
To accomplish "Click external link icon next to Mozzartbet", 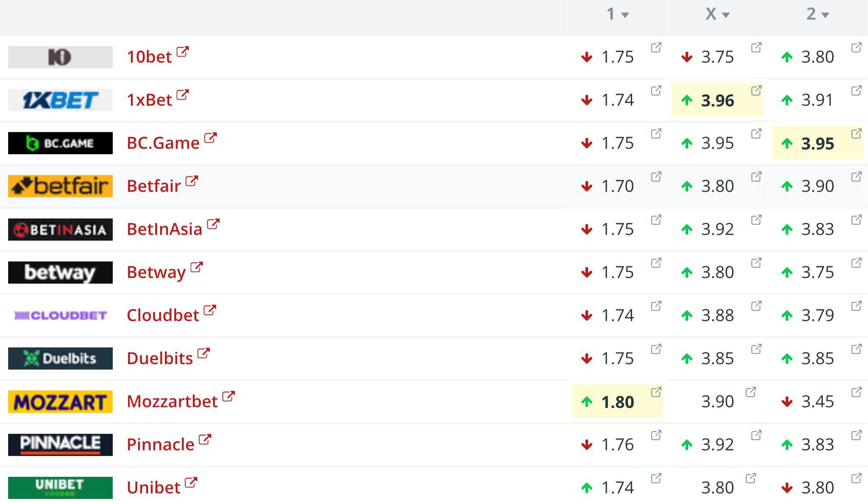I will coord(229,396).
